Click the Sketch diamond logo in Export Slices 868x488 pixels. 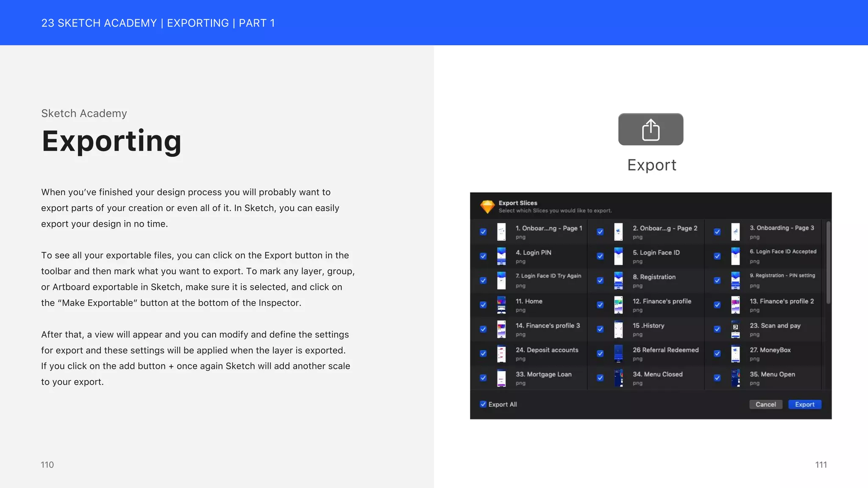click(487, 206)
